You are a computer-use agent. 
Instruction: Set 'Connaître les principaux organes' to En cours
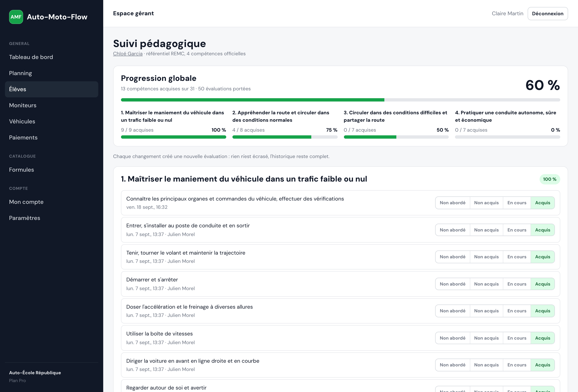pos(517,203)
